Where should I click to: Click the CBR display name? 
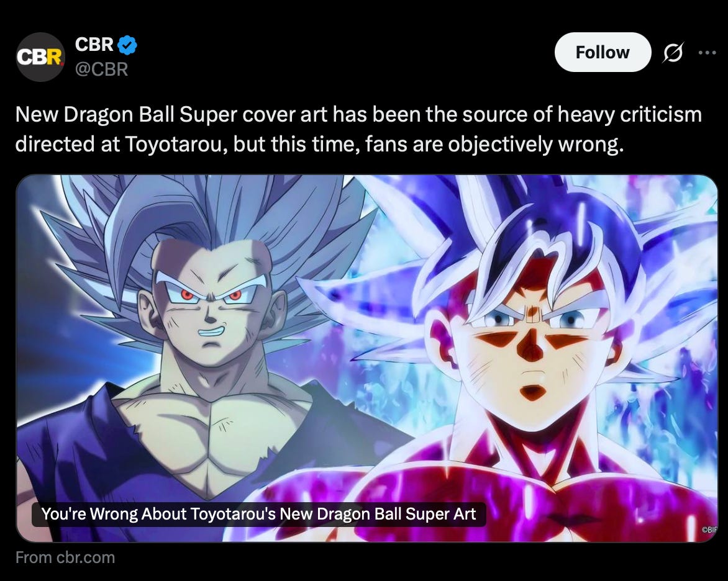tap(94, 45)
